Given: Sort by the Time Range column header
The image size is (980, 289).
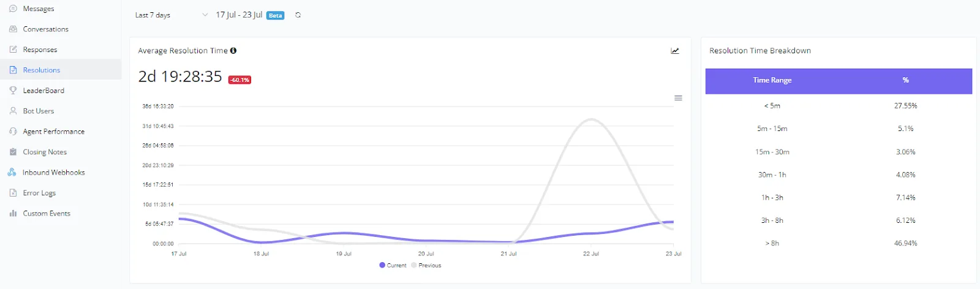Looking at the screenshot, I should [x=772, y=80].
